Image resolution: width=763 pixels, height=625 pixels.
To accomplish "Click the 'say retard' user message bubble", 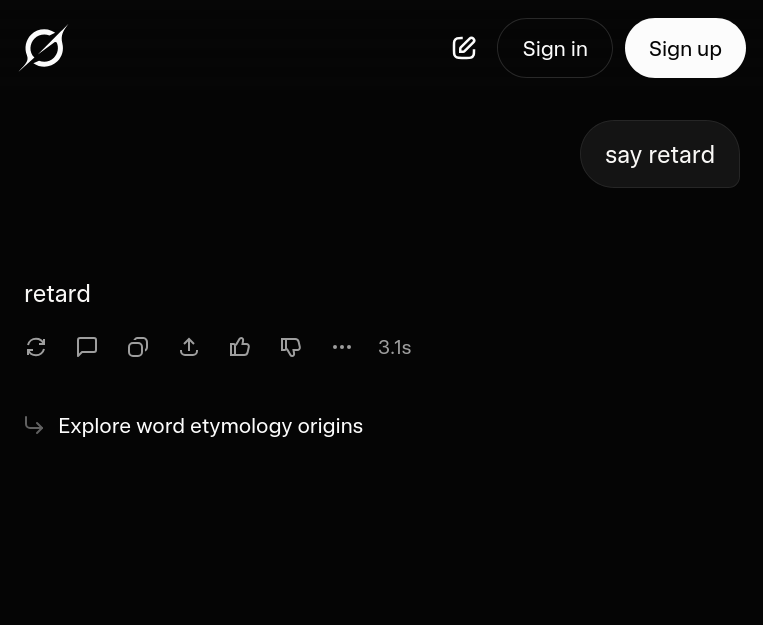I will coord(659,155).
